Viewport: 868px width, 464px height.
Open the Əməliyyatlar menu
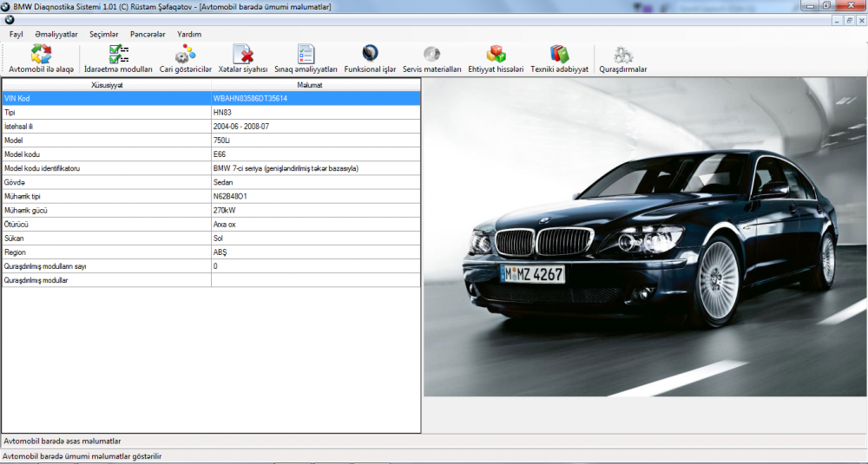[56, 35]
